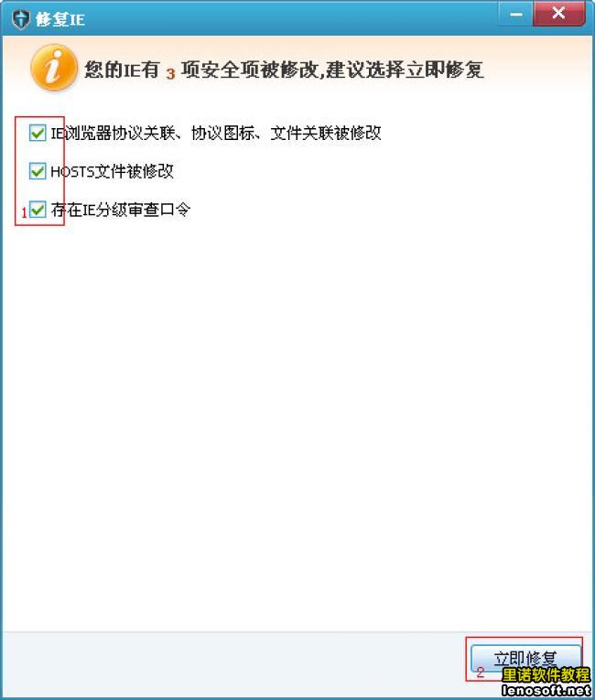Close the 修复IE dialog
The width and height of the screenshot is (595, 700).
[558, 14]
